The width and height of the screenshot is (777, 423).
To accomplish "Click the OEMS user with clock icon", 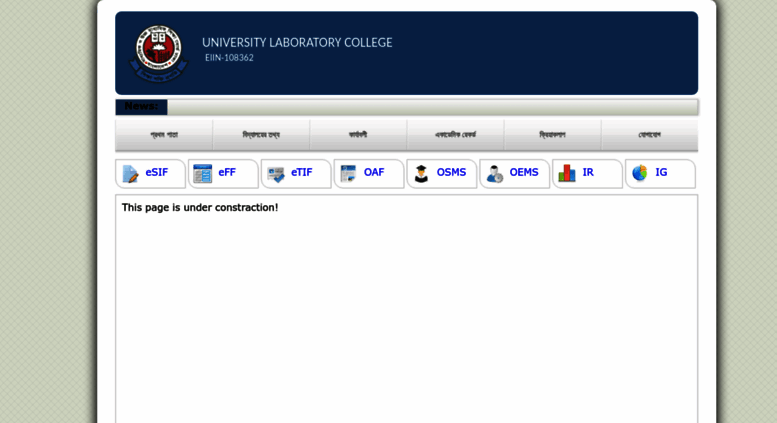I will [495, 174].
